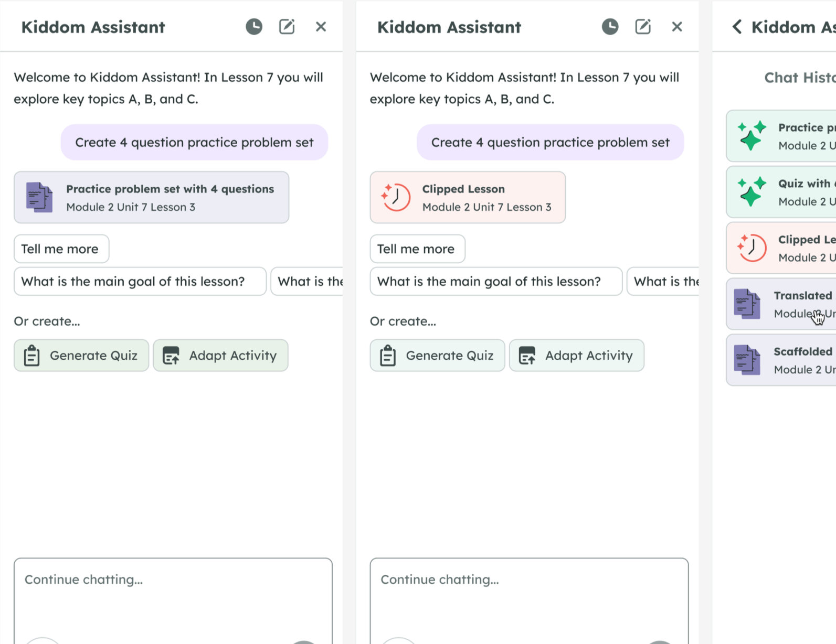
Task: Open the Clipped Lesson card in the middle panel
Action: [x=468, y=197]
